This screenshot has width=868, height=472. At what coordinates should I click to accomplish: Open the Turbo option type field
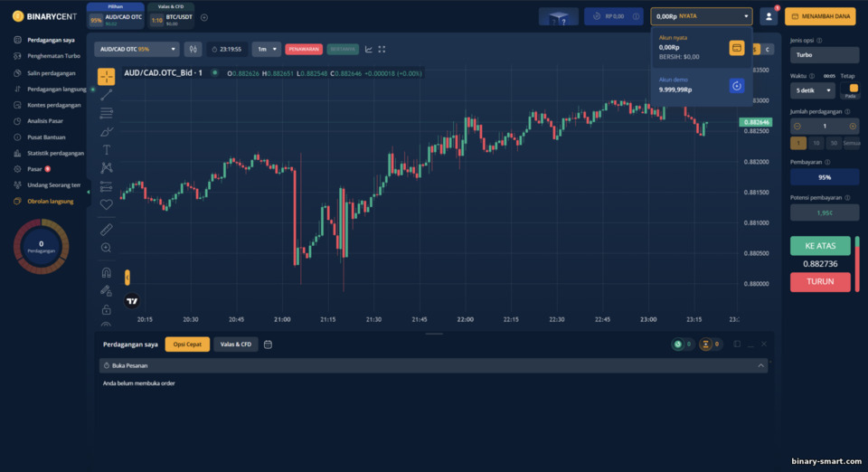pyautogui.click(x=825, y=55)
